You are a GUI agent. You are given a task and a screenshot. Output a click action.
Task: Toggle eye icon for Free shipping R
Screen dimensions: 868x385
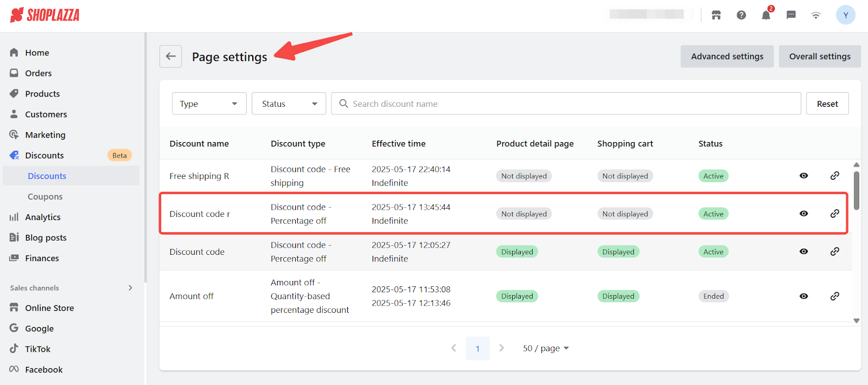click(803, 176)
